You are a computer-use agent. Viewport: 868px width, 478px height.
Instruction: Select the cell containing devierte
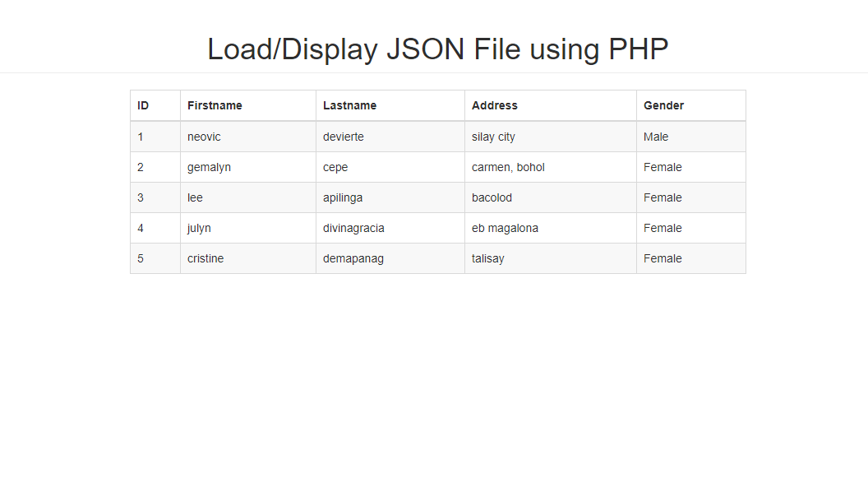(344, 137)
